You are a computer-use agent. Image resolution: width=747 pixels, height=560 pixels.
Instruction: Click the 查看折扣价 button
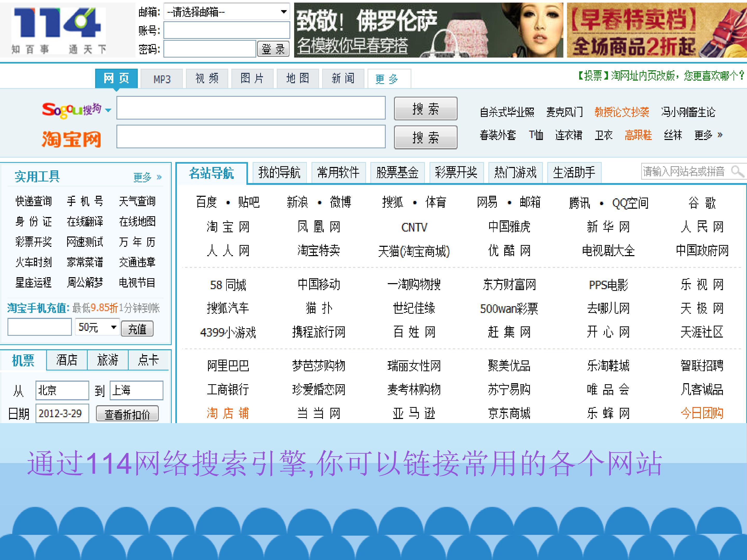pyautogui.click(x=127, y=414)
